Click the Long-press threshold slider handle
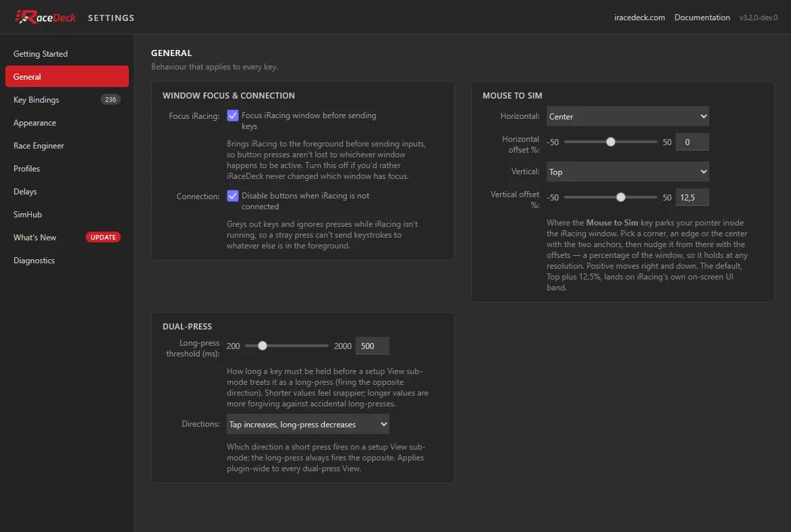The image size is (791, 532). (x=263, y=346)
